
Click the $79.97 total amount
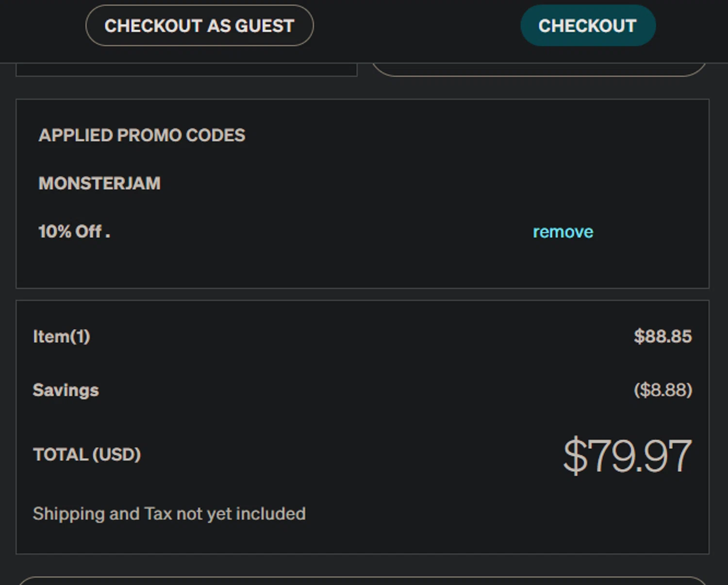point(627,456)
